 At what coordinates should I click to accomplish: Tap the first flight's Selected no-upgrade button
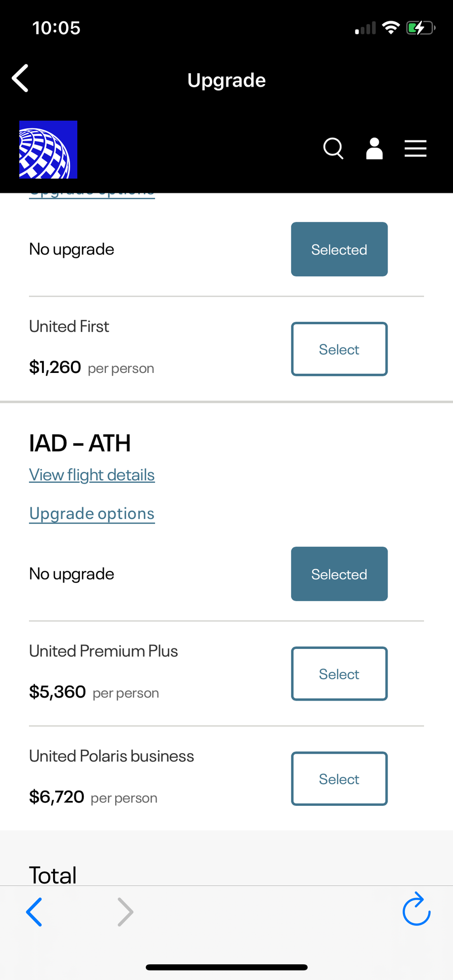339,249
